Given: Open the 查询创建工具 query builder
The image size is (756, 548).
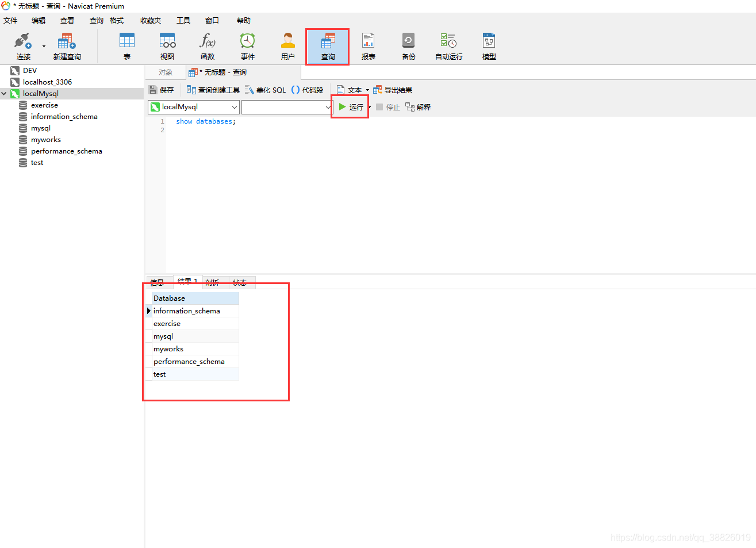Looking at the screenshot, I should point(213,90).
